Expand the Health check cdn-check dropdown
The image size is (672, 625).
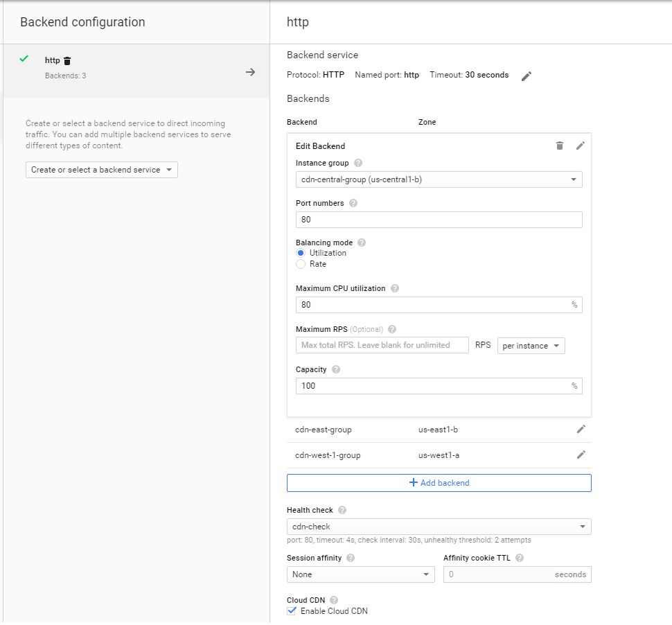point(439,527)
